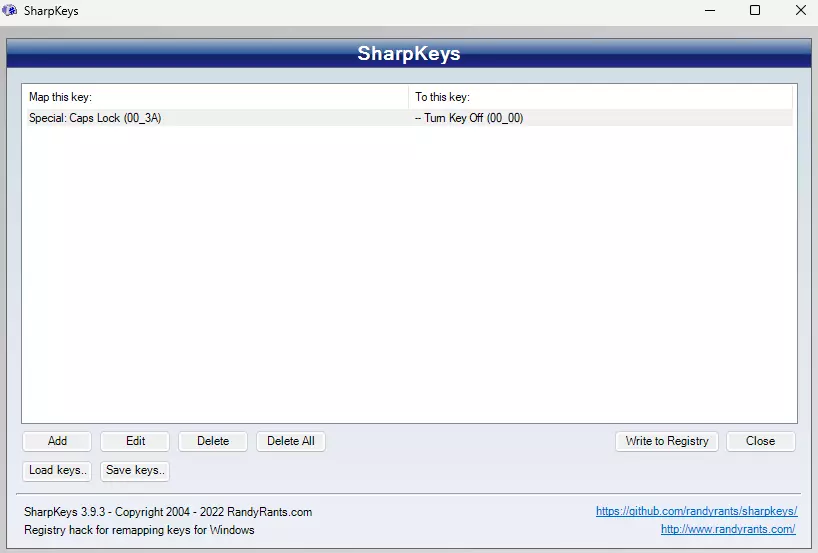Select the Special: Caps Lock (00_3A) row

[410, 118]
